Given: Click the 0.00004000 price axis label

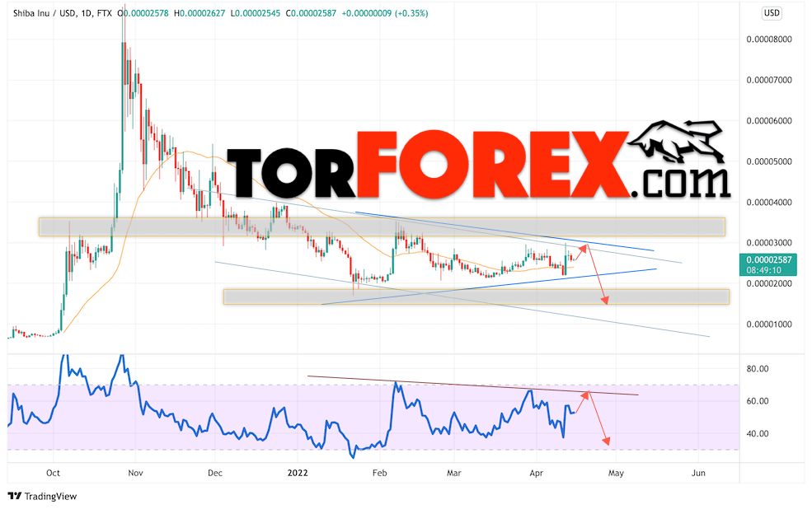Looking at the screenshot, I should [769, 203].
